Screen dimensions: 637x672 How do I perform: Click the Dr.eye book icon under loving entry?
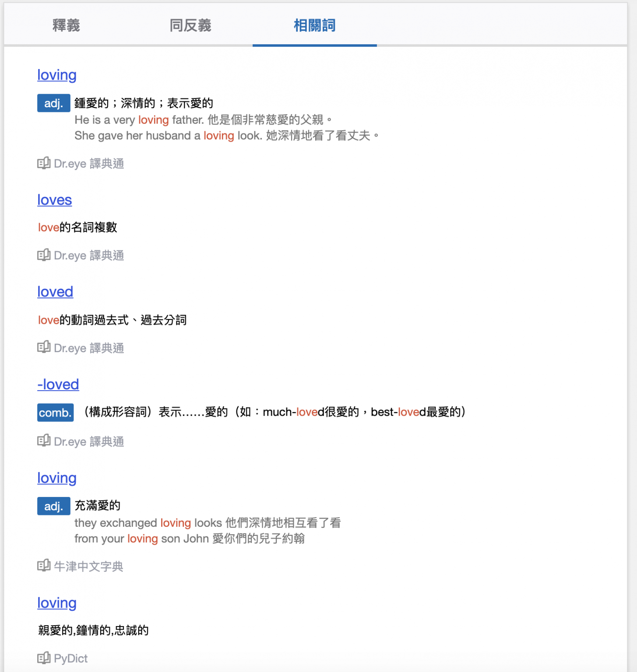(43, 163)
